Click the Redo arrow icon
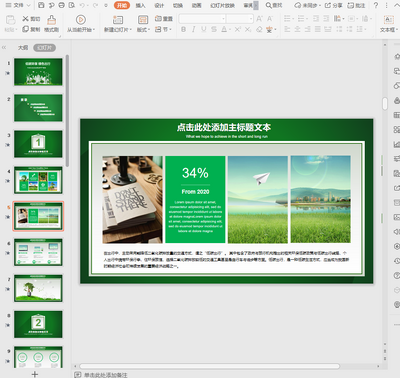This screenshot has width=400, height=378. [x=95, y=5]
